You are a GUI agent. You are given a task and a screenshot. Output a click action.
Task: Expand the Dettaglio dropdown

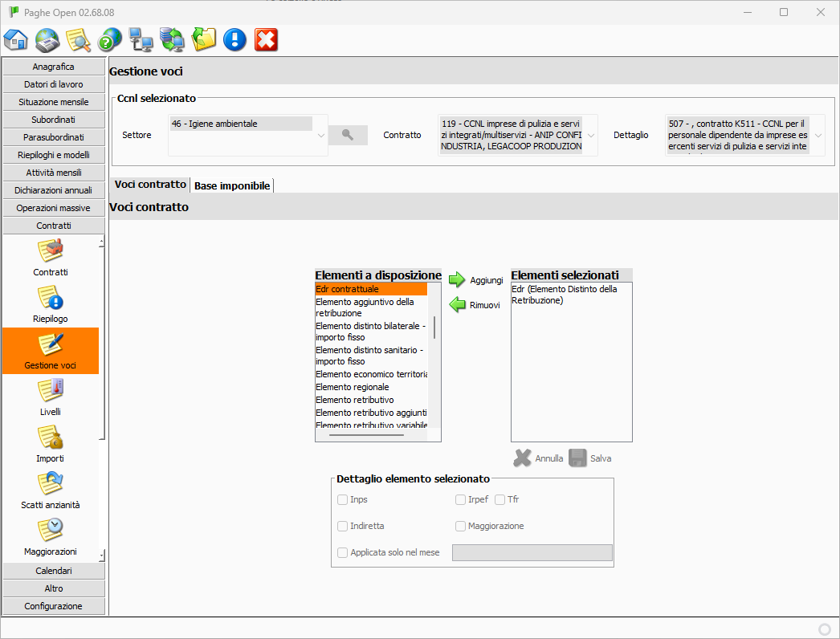[818, 135]
